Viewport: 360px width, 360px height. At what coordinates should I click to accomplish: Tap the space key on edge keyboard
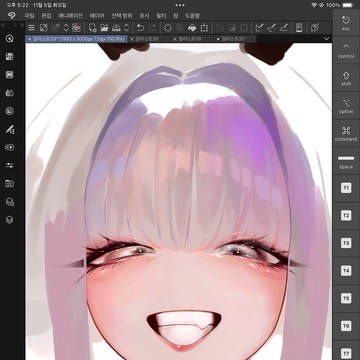(346, 161)
